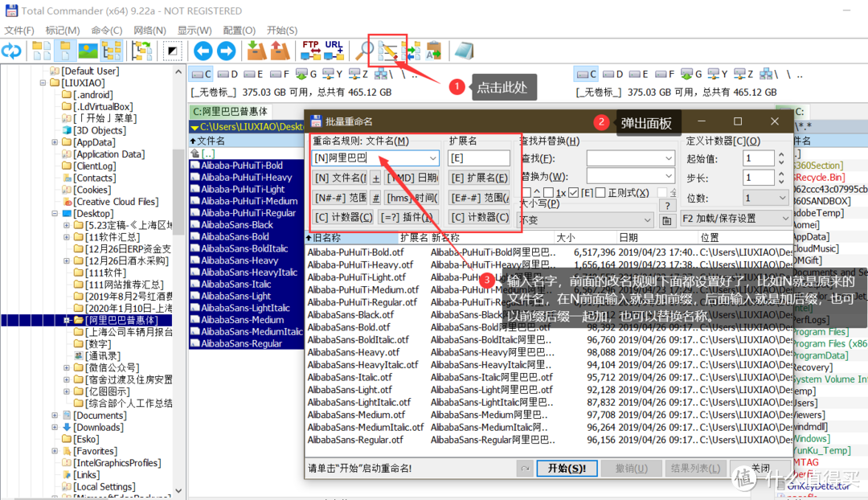Screen dimensions: 868x500
Task: Open the network neighborhood icon in left drive bar
Action: click(x=383, y=74)
